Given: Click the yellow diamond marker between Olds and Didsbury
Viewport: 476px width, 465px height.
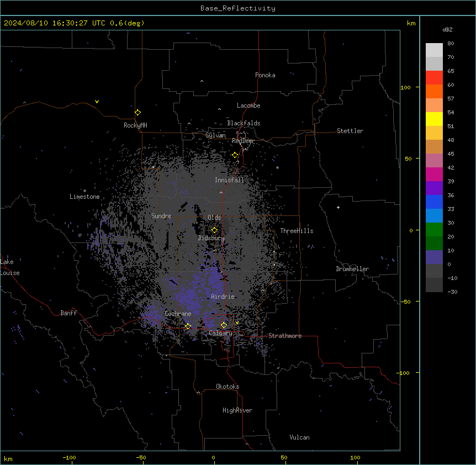Looking at the screenshot, I should click(214, 230).
